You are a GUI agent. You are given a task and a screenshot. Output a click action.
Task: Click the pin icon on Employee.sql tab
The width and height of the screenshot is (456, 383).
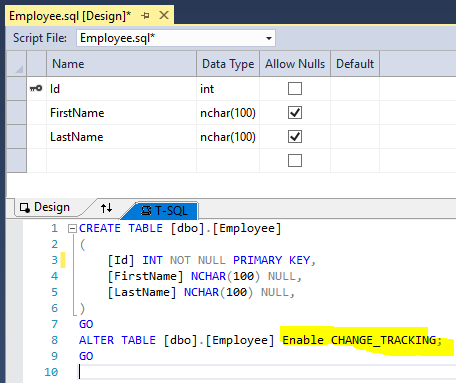pyautogui.click(x=145, y=15)
